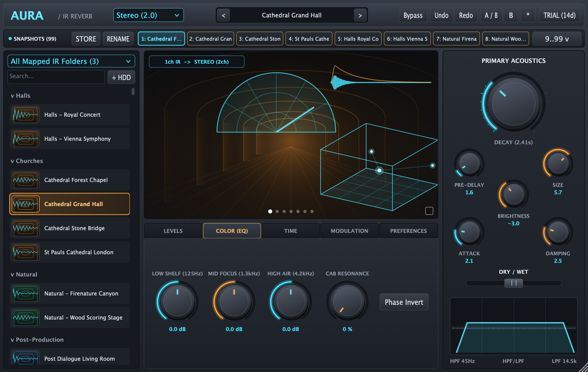Viewport: 588px width, 372px height.
Task: Click the Undo button
Action: [x=441, y=15]
